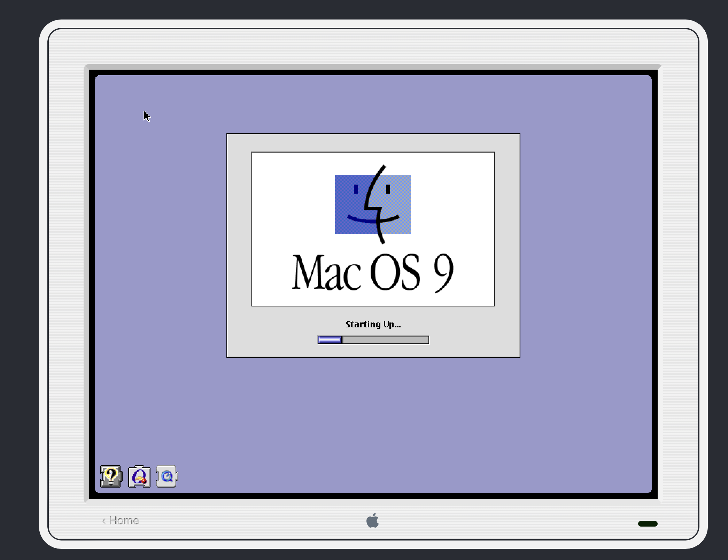The height and width of the screenshot is (560, 728).
Task: Click the black mouse pointer arrow
Action: (146, 116)
